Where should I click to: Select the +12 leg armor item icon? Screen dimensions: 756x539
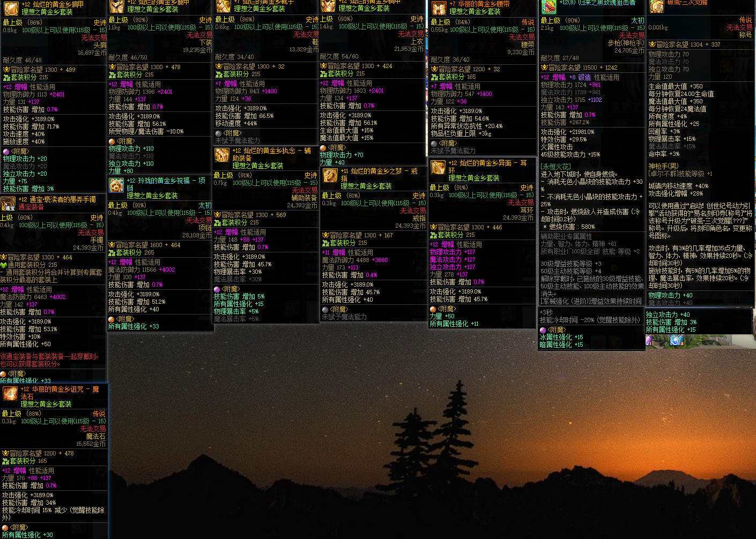117,6
